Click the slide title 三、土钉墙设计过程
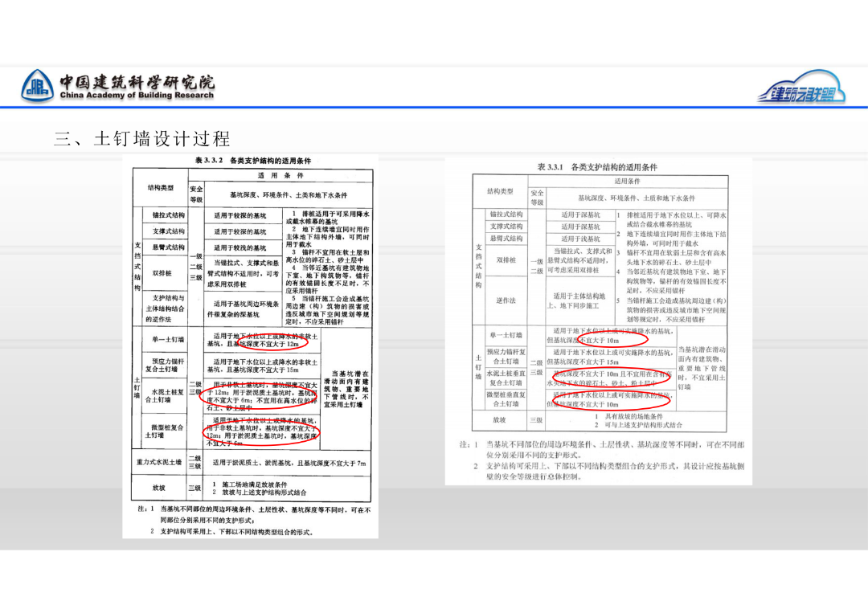The width and height of the screenshot is (868, 613). tap(144, 138)
